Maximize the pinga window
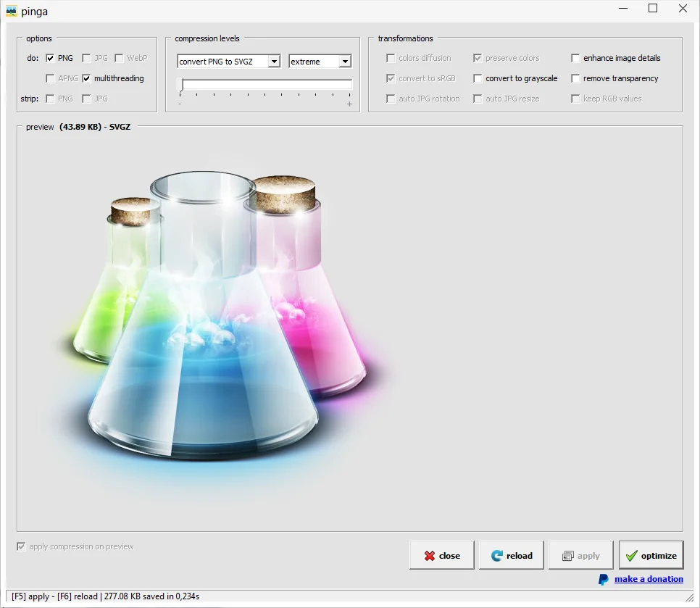700x608 pixels. pyautogui.click(x=653, y=9)
